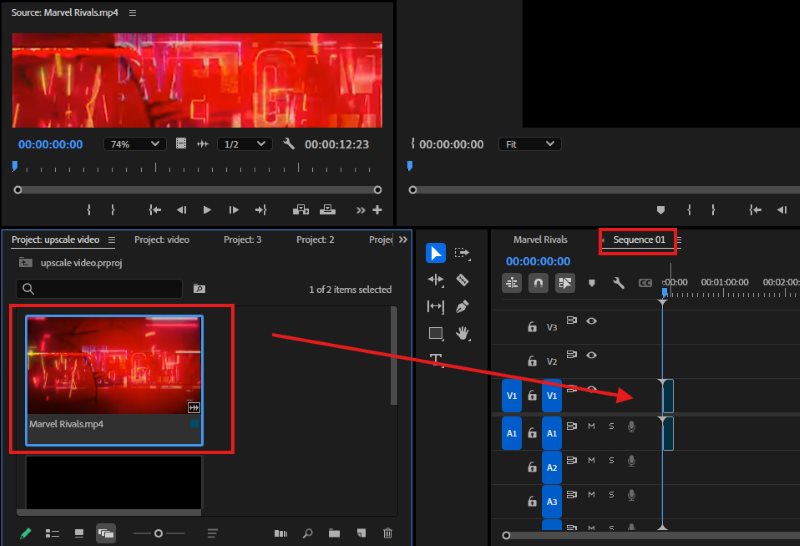Image resolution: width=800 pixels, height=546 pixels.
Task: Select the Type tool
Action: point(436,359)
